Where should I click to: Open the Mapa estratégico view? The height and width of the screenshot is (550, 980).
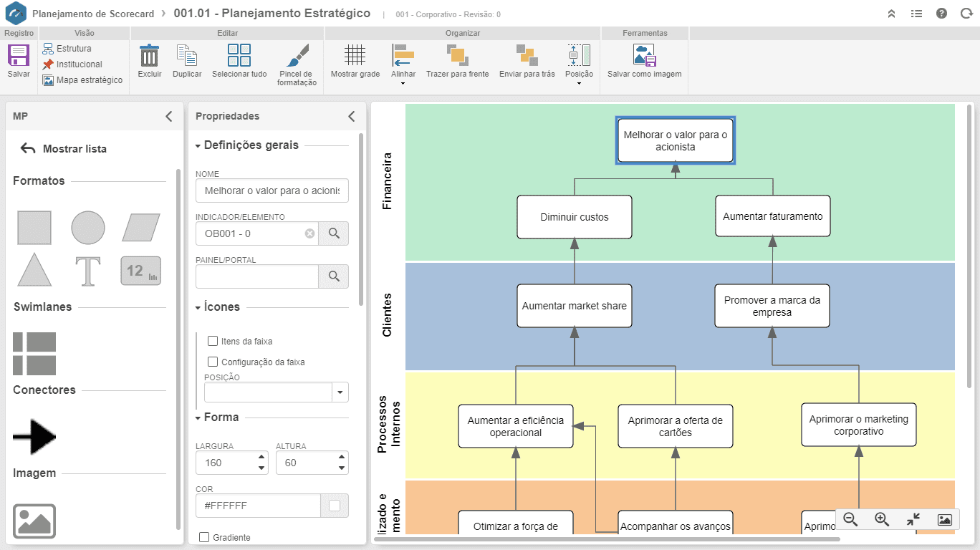coord(82,80)
